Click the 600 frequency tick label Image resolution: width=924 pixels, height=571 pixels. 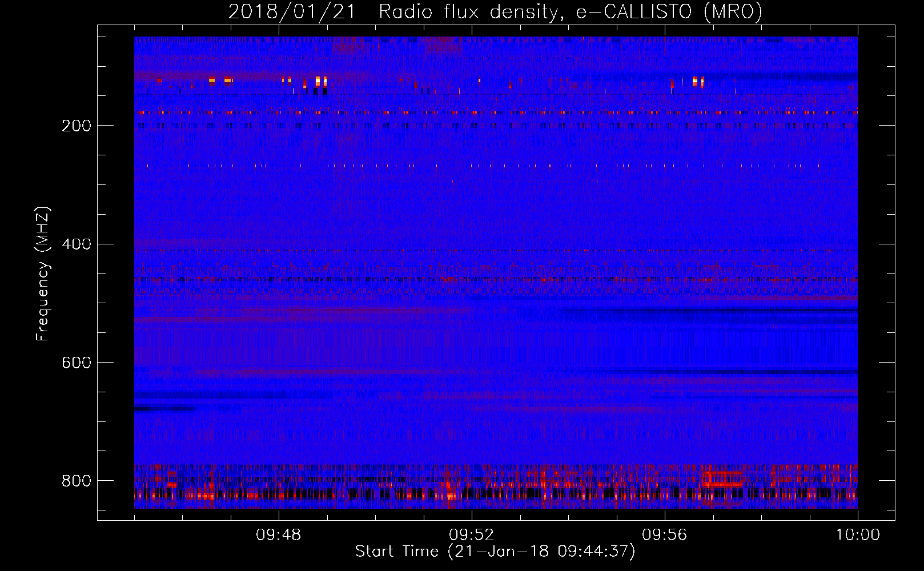[x=77, y=363]
